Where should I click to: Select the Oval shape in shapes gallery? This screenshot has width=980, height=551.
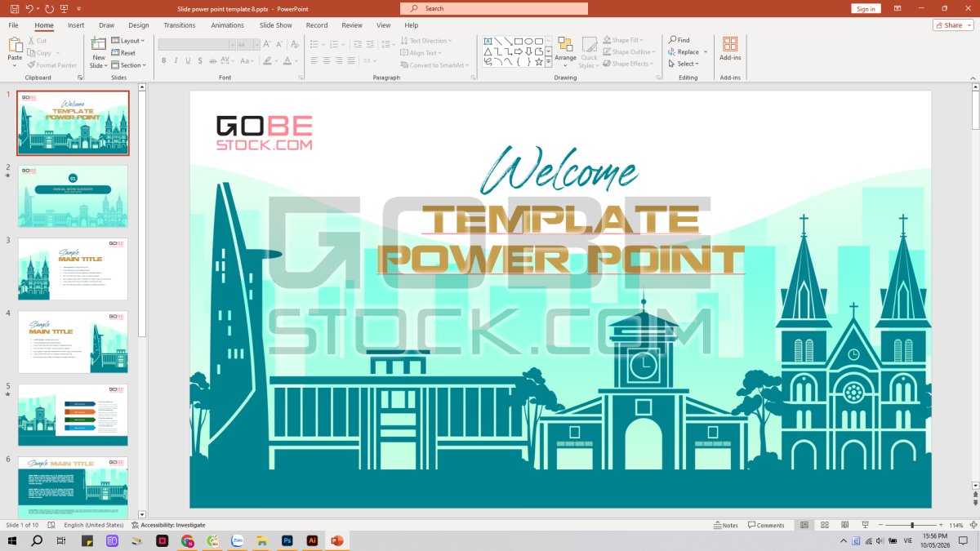coord(528,41)
